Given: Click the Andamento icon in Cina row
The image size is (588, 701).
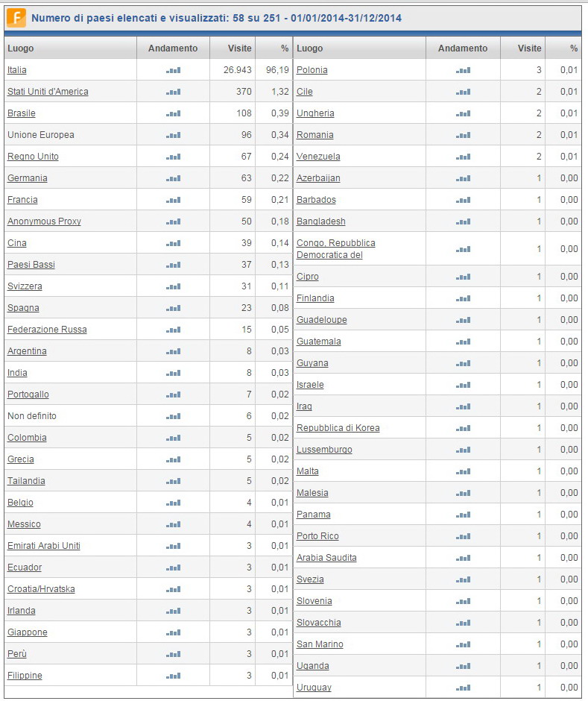Looking at the screenshot, I should click(174, 243).
